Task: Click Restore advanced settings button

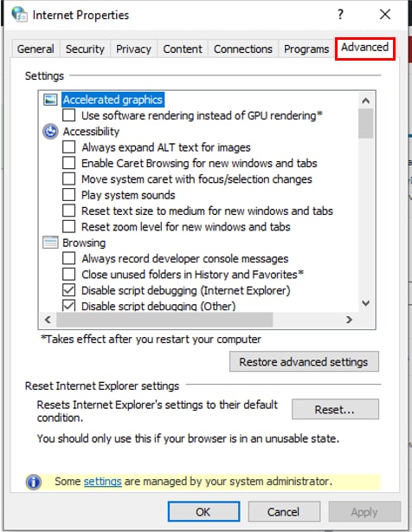Action: tap(304, 361)
